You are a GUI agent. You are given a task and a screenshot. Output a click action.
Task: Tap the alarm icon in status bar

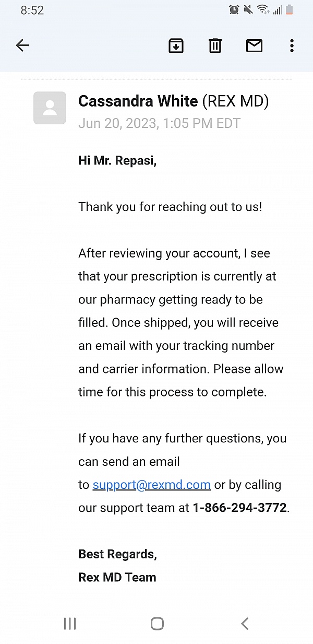tap(234, 10)
